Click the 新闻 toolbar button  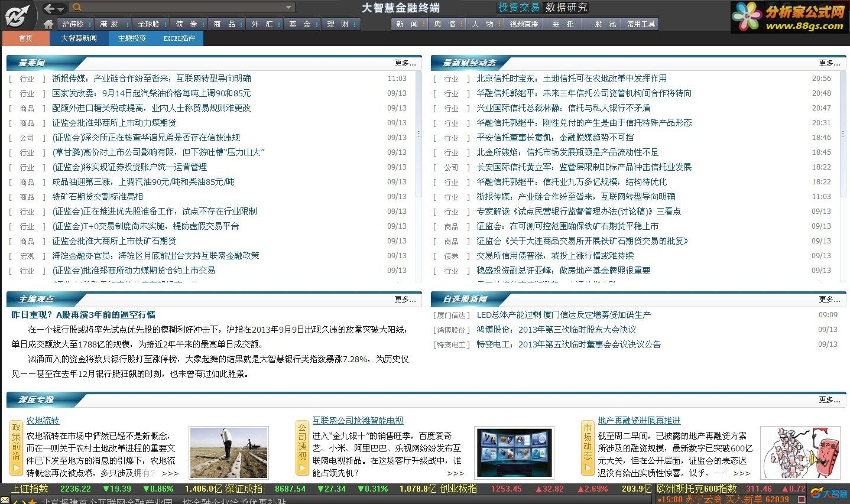pyautogui.click(x=410, y=24)
